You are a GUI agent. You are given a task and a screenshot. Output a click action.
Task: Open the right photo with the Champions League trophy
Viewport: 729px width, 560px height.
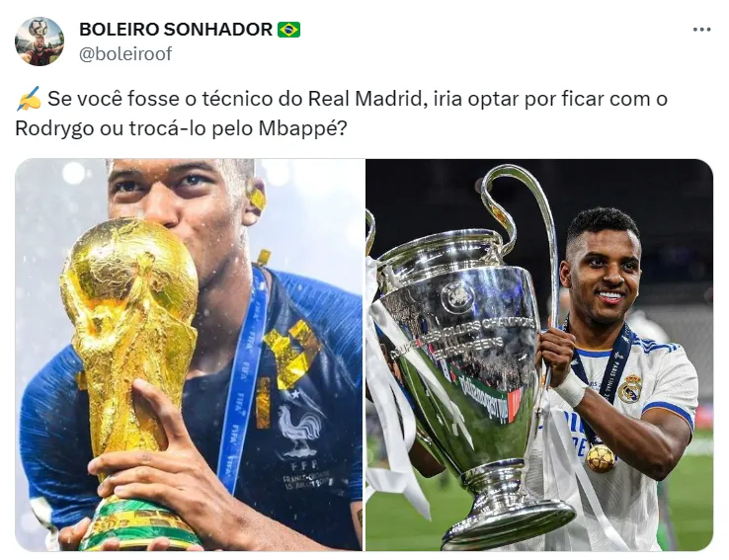tap(539, 355)
